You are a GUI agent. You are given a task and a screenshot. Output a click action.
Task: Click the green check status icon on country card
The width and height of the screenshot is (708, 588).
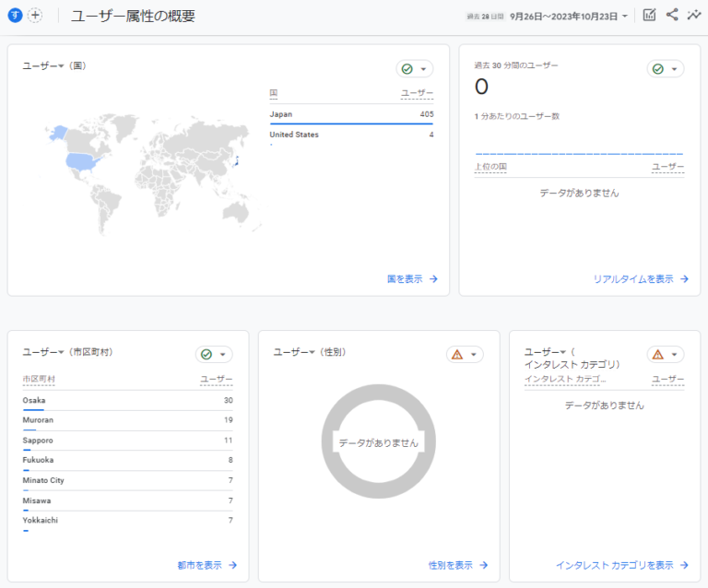407,69
